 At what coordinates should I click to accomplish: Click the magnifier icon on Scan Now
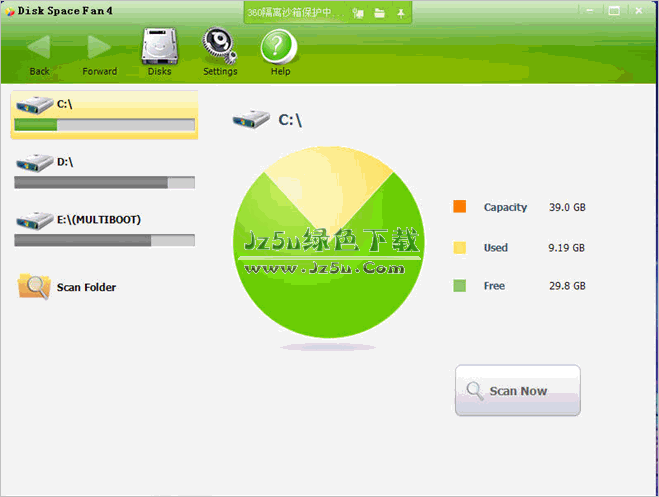point(475,390)
